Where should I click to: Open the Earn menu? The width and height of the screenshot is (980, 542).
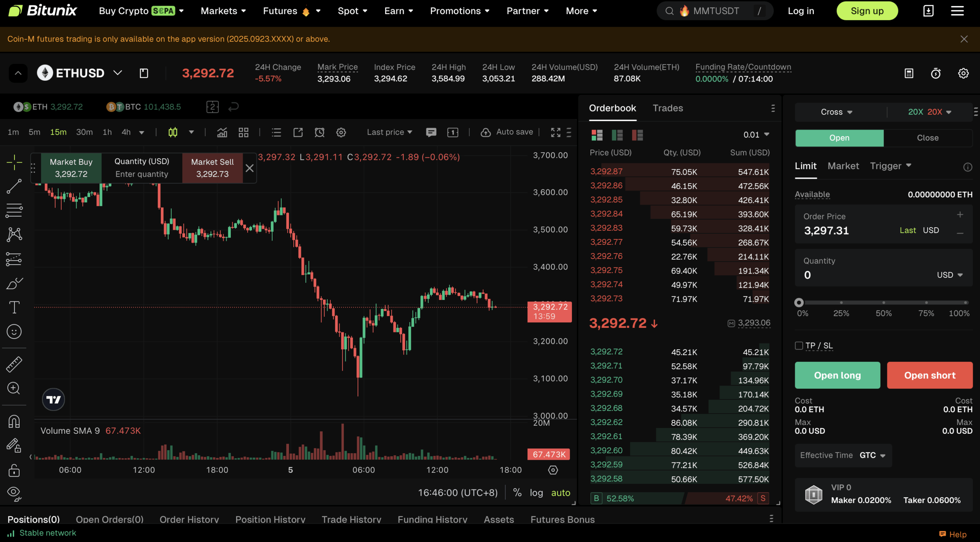tap(399, 11)
